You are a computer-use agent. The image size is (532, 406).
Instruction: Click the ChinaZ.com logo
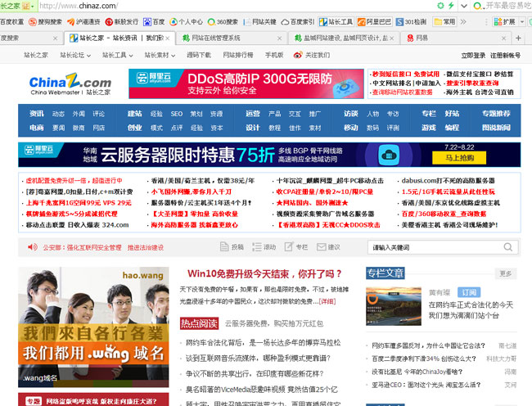[70, 83]
